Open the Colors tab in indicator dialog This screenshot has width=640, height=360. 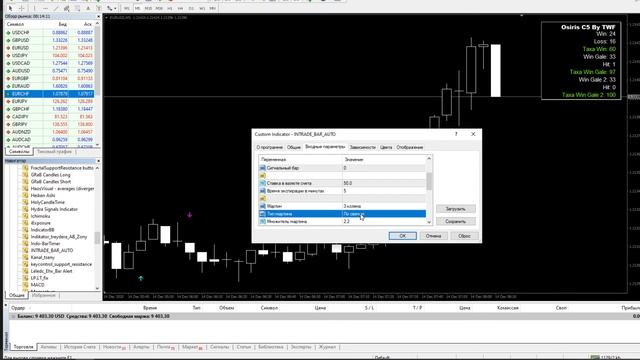pos(386,147)
